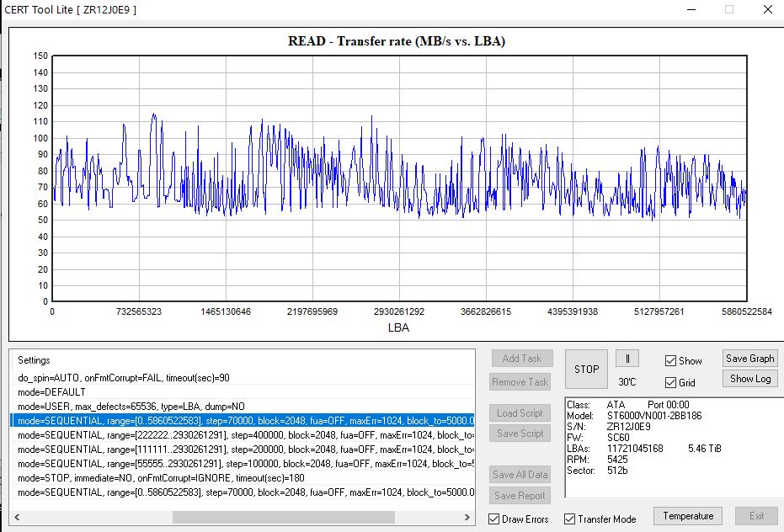Uncheck Draw Errors option

coord(495,519)
